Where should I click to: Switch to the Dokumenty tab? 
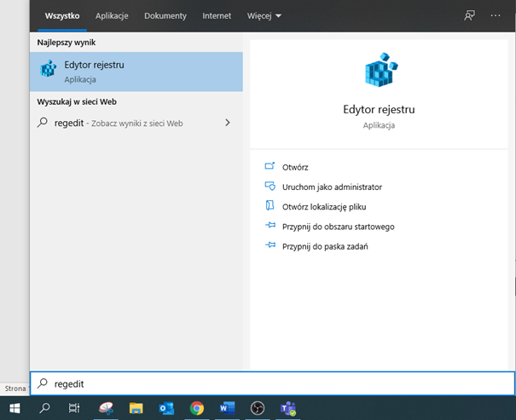pos(165,16)
